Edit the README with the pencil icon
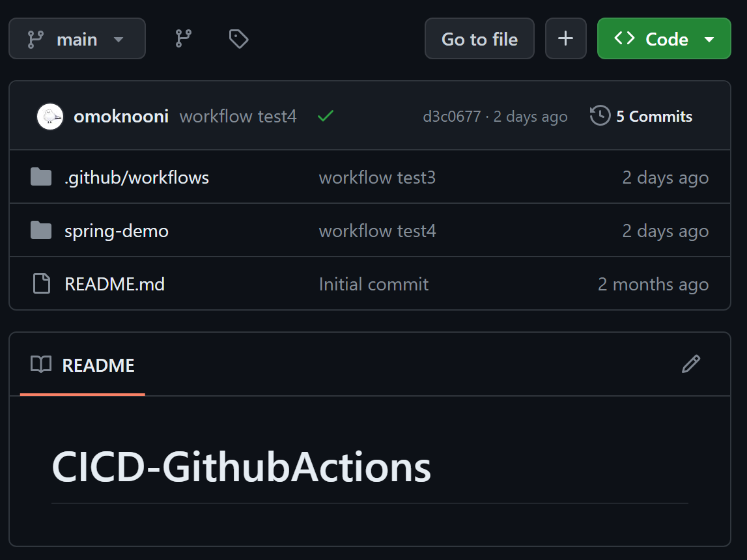Image resolution: width=747 pixels, height=560 pixels. (691, 364)
